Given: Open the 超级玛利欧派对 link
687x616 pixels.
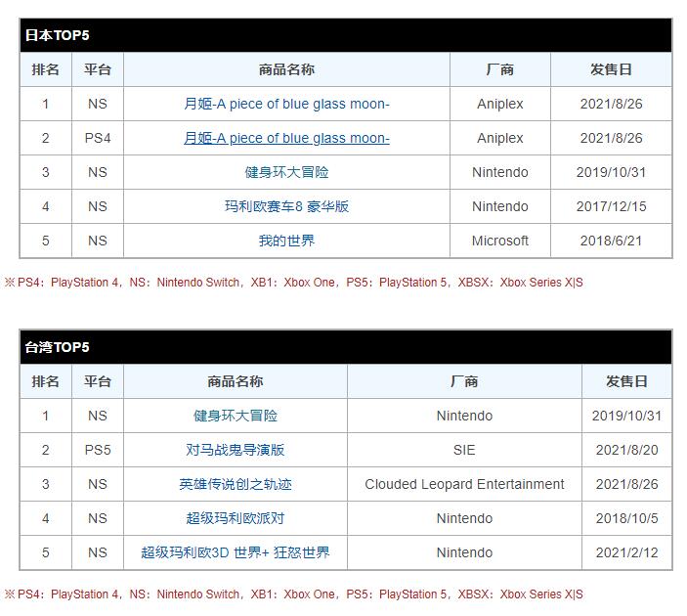Looking at the screenshot, I should 236,518.
